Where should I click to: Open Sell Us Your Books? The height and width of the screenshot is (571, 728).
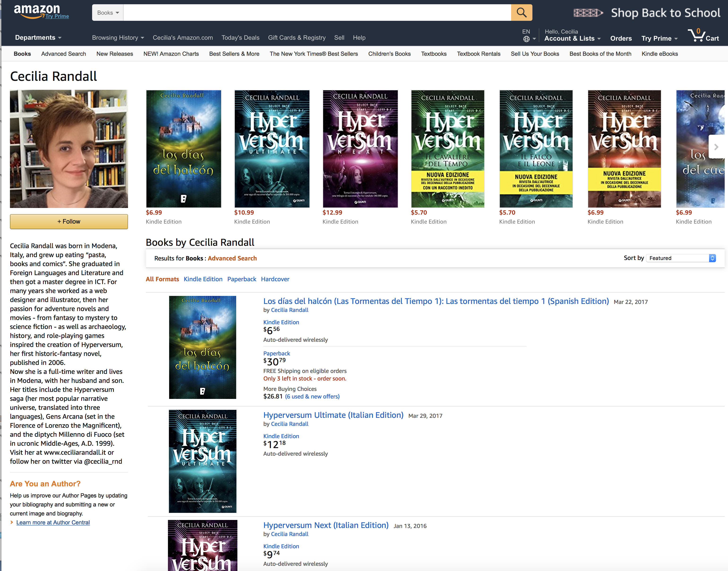535,54
